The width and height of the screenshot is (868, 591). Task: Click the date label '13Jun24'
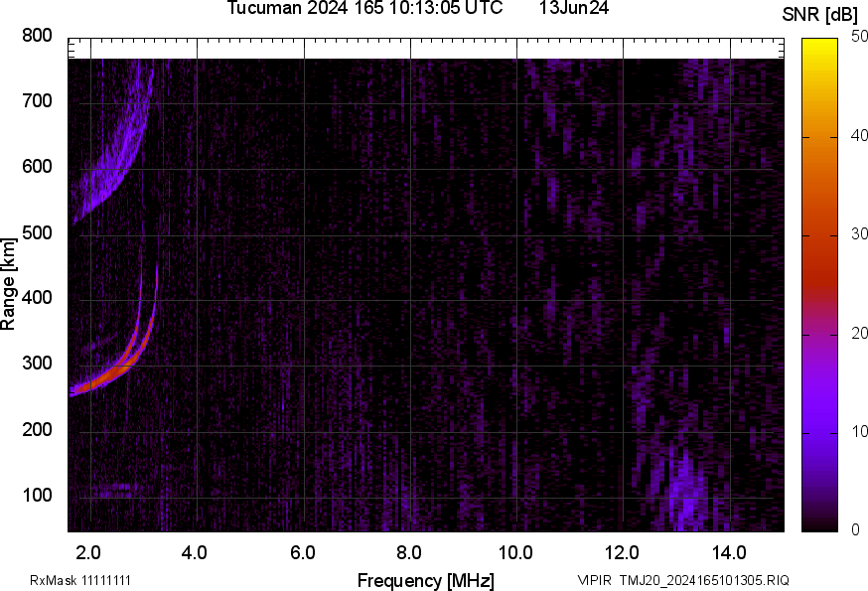pyautogui.click(x=574, y=8)
